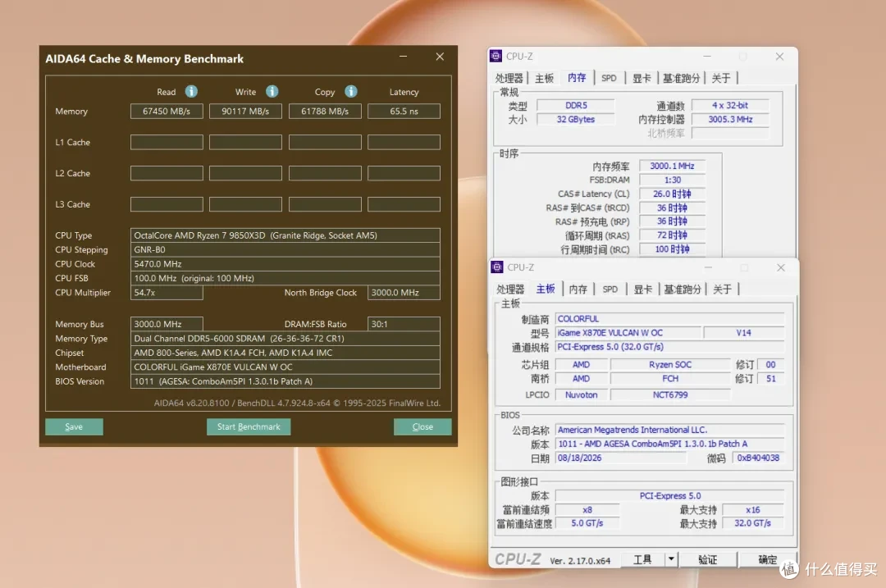Viewport: 886px width, 588px height.
Task: Select the 主板 tab in lower CPU-Z window
Action: click(546, 289)
